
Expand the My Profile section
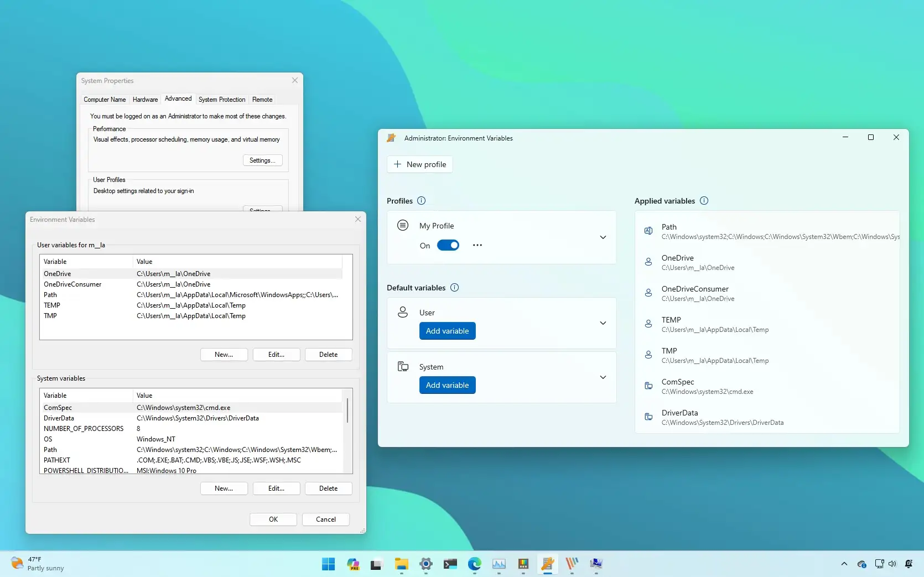603,237
